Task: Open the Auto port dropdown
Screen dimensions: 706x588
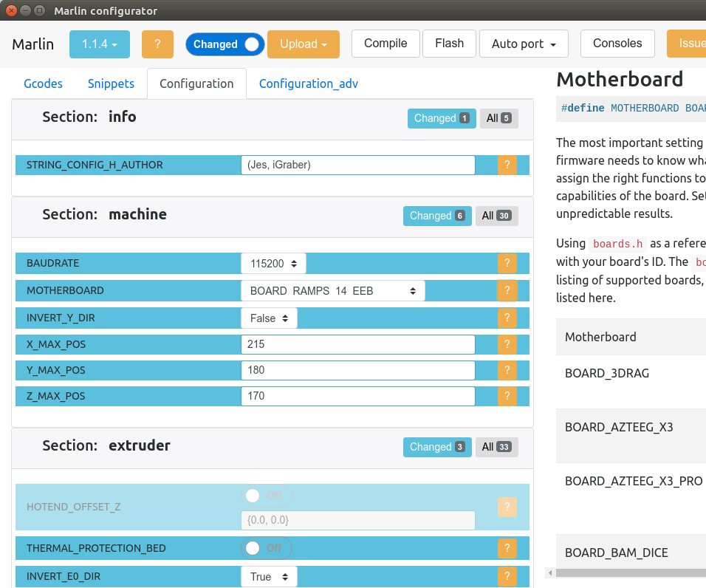Action: pos(524,44)
